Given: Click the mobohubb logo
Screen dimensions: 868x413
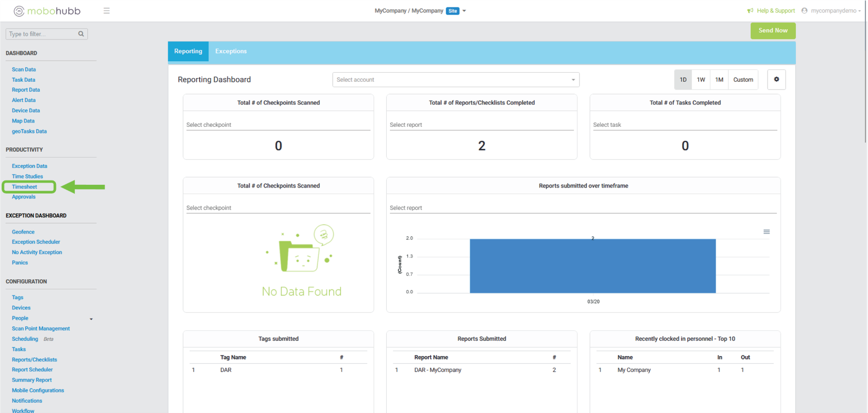Looking at the screenshot, I should (47, 11).
